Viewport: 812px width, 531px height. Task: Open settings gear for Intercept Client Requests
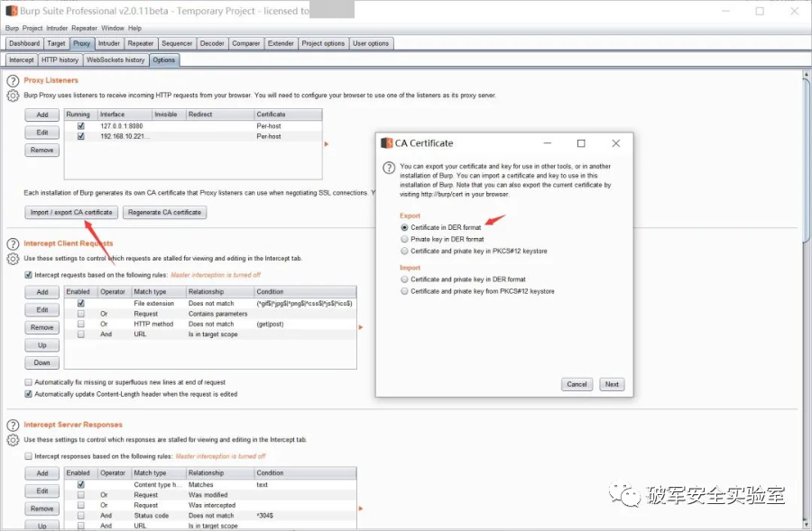[x=13, y=259]
